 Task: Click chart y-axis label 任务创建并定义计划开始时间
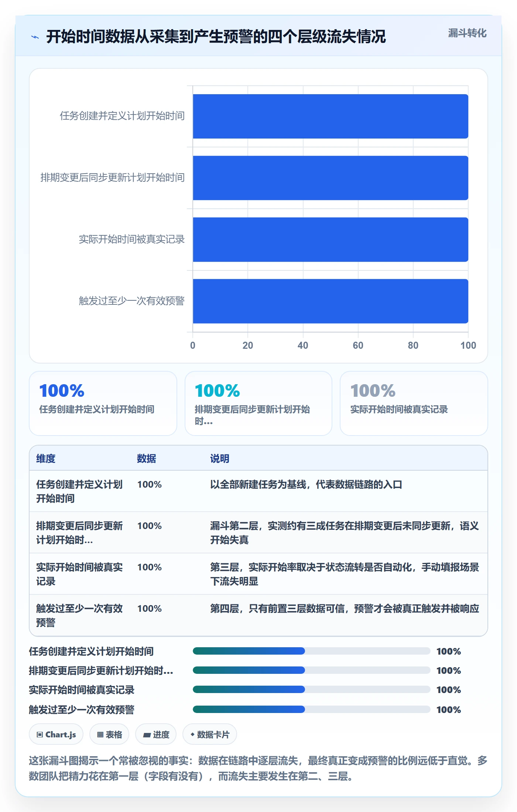pos(122,116)
